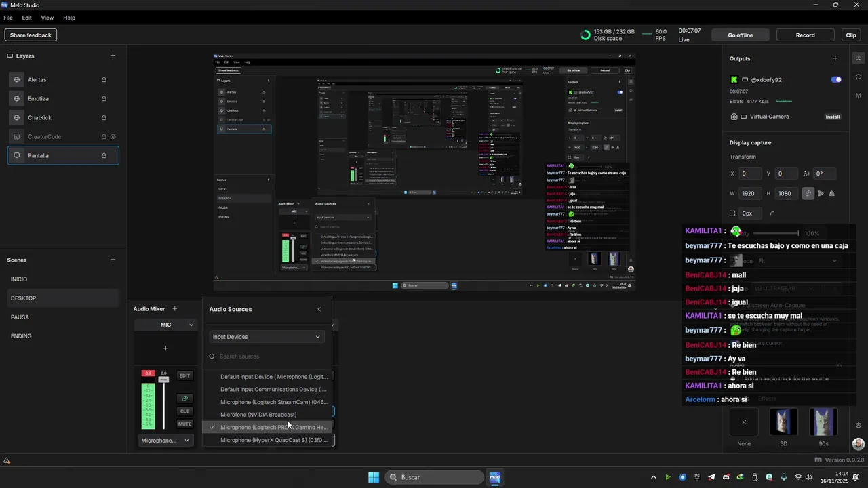Add an audio track in Audio Mixer
This screenshot has height=488, width=868.
[x=174, y=309]
